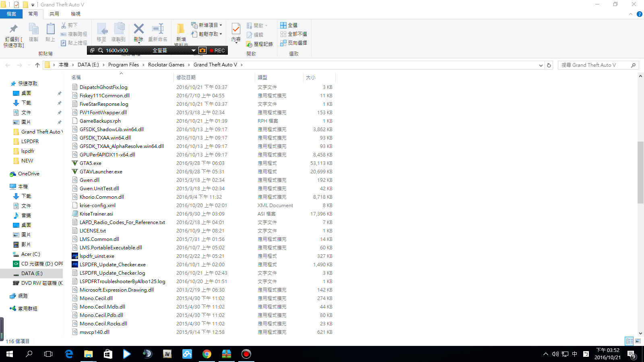Viewport: 644px width, 362px height.
Task: Click the pin to Quick access icon
Action: (x=14, y=29)
